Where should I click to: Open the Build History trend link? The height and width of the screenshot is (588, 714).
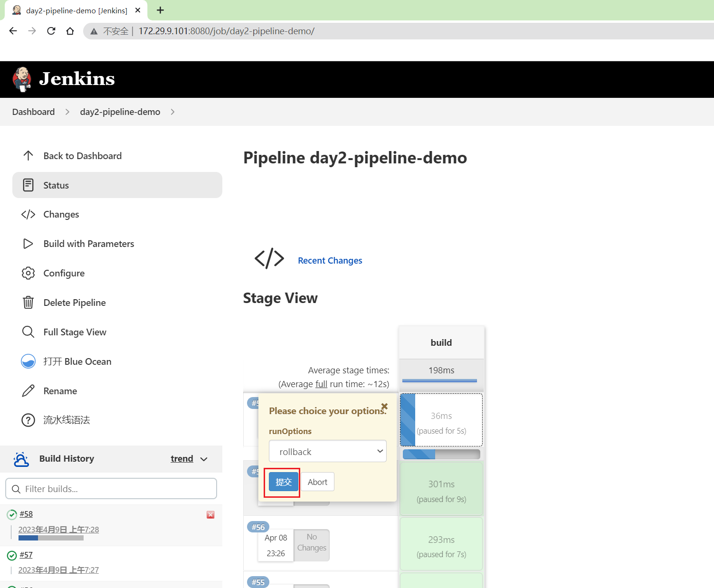tap(182, 459)
